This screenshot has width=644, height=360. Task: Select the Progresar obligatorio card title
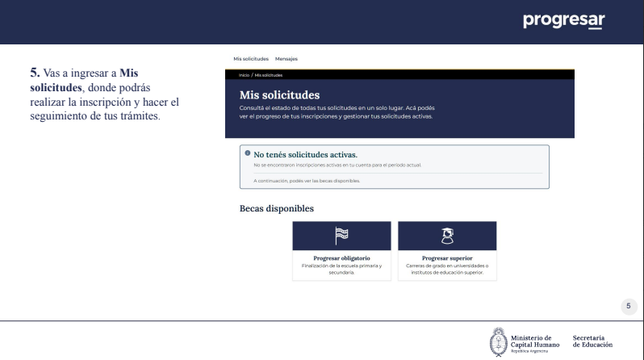click(341, 258)
